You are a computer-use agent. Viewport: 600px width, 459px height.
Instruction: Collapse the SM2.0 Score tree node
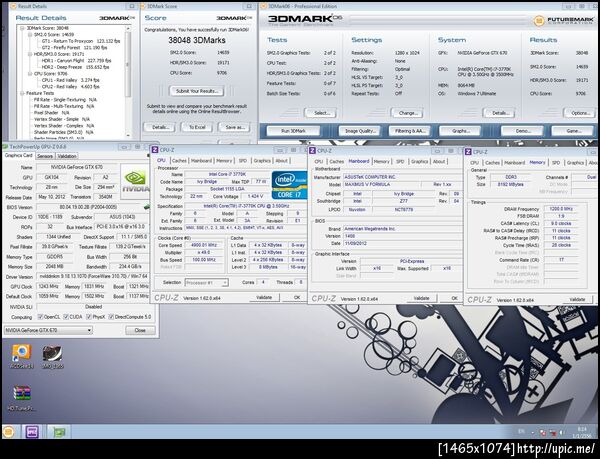point(30,34)
